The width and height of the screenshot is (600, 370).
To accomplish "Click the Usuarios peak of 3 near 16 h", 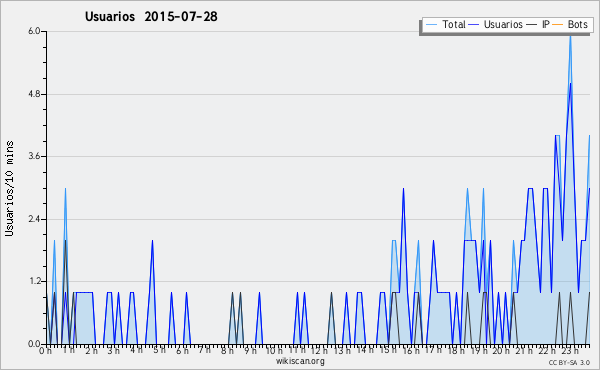I will [403, 190].
